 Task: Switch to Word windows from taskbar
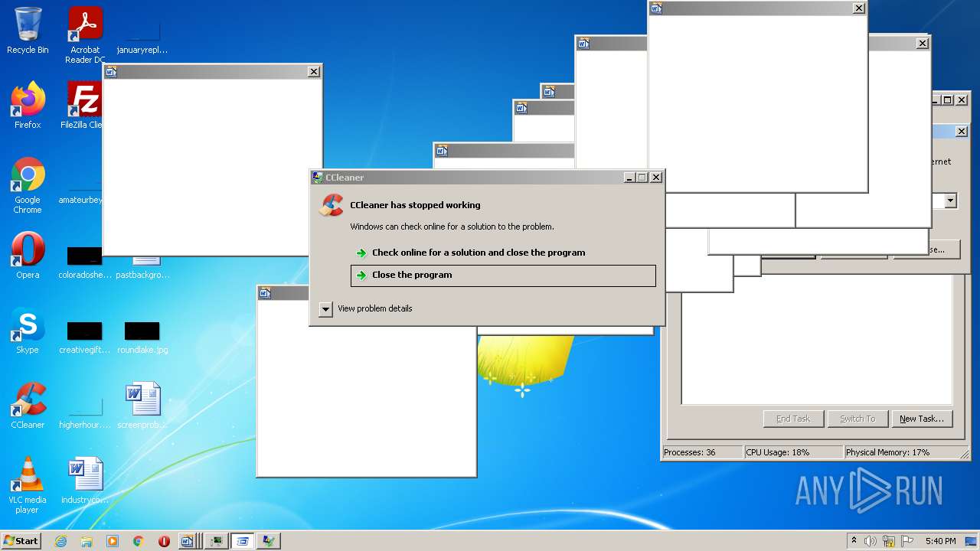[191, 541]
